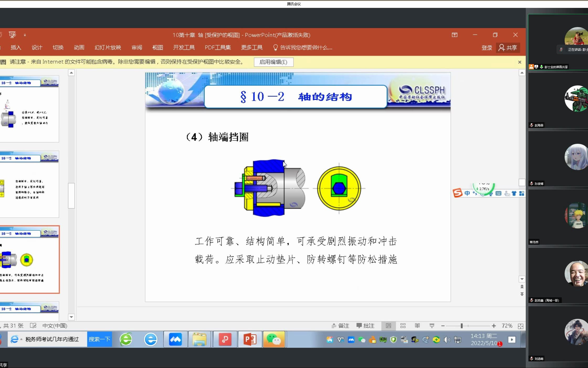Switch to Slide Sorter view icon
The image size is (588, 368).
(403, 326)
